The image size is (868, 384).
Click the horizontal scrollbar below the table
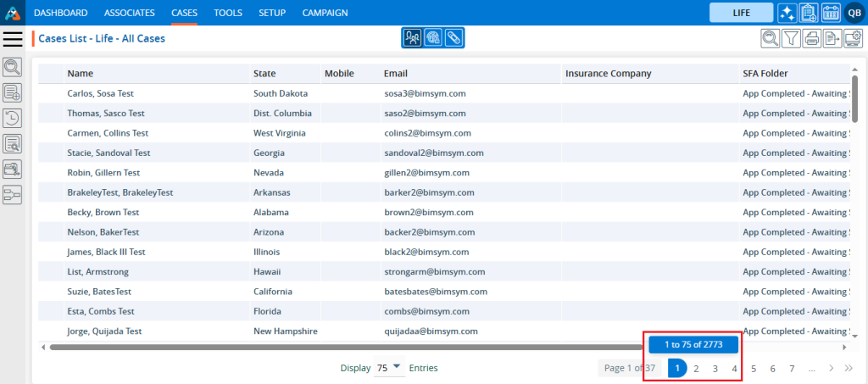pos(339,347)
